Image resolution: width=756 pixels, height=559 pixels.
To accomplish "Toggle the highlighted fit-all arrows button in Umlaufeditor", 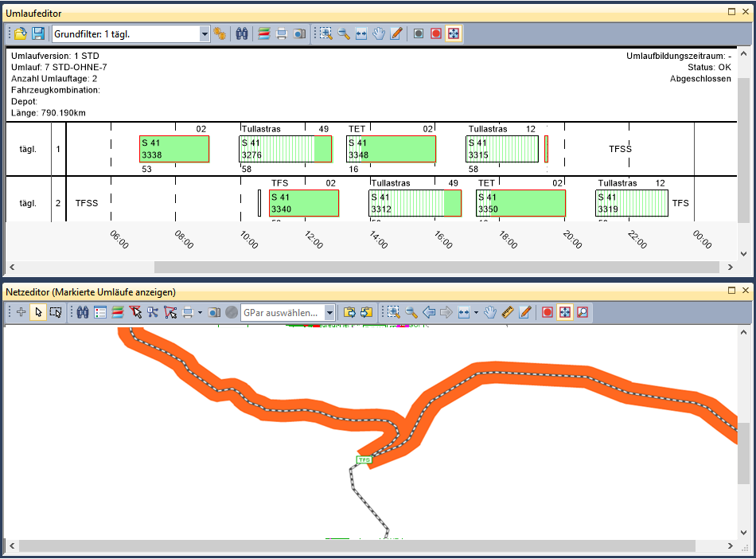I will coord(454,33).
